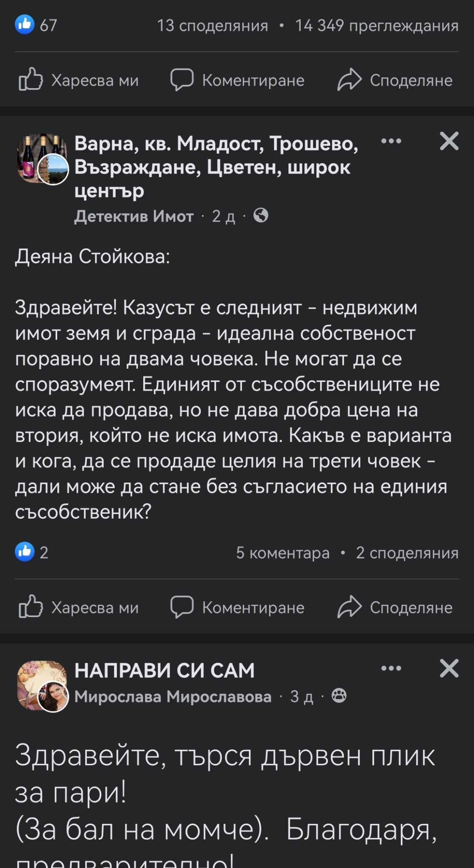View the 2 споделяния list

point(407,553)
